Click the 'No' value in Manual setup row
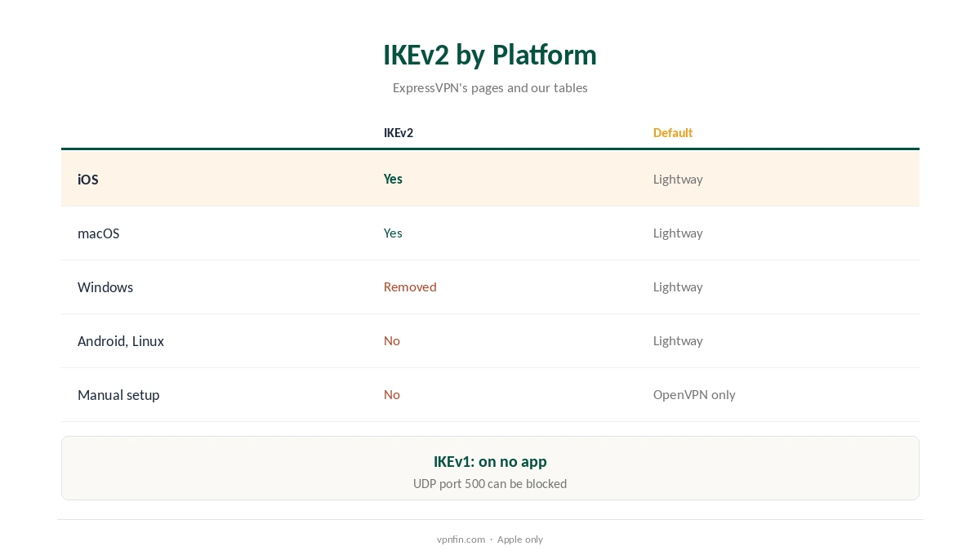The height and width of the screenshot is (555, 980). point(392,394)
